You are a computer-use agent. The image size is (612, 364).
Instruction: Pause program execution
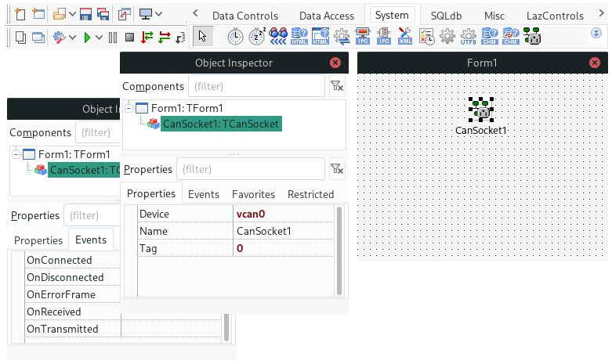click(113, 38)
